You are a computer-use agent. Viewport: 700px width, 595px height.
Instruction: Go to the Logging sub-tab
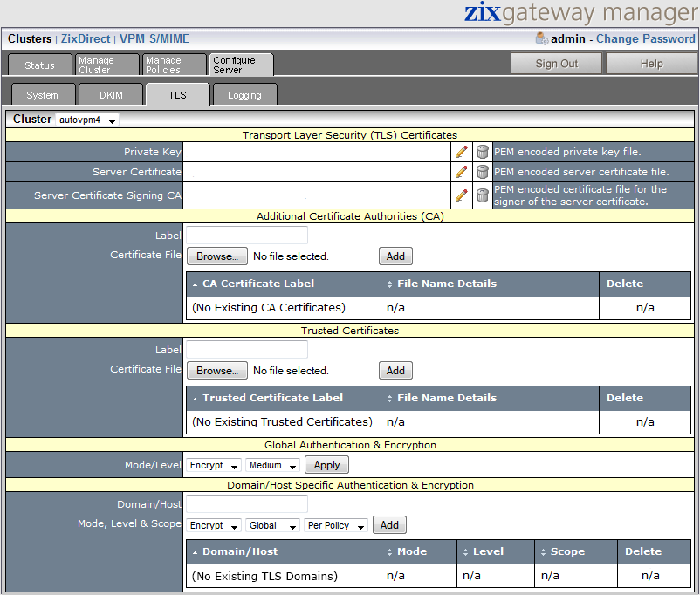(x=244, y=94)
